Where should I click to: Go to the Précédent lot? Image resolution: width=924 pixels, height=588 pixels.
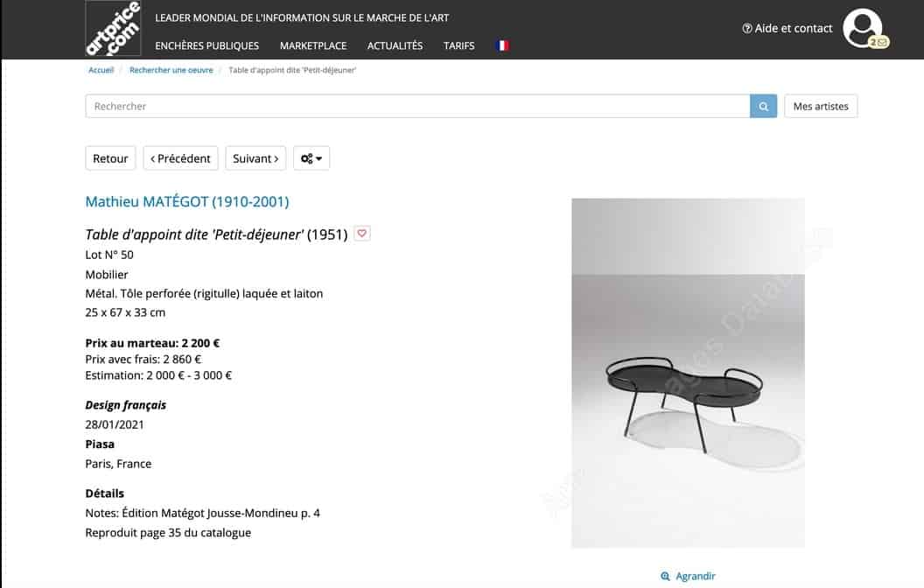180,158
